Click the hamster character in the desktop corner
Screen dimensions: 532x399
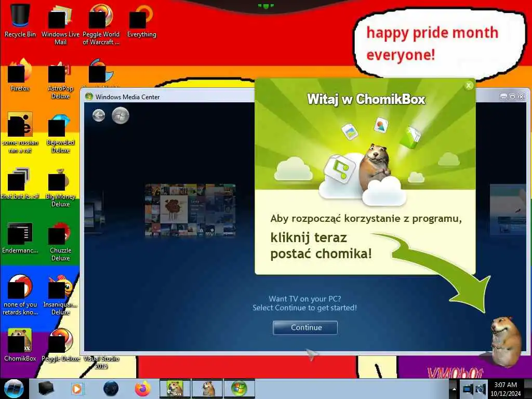[x=505, y=341]
